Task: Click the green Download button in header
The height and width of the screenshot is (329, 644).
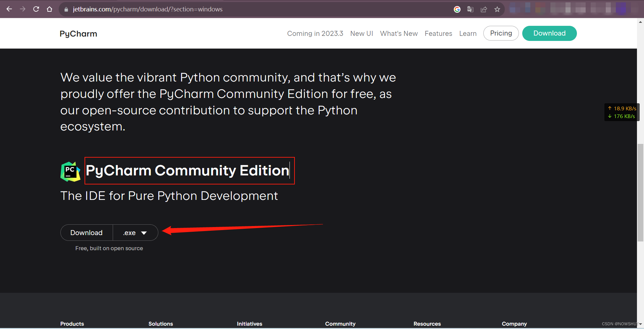Action: click(x=549, y=33)
